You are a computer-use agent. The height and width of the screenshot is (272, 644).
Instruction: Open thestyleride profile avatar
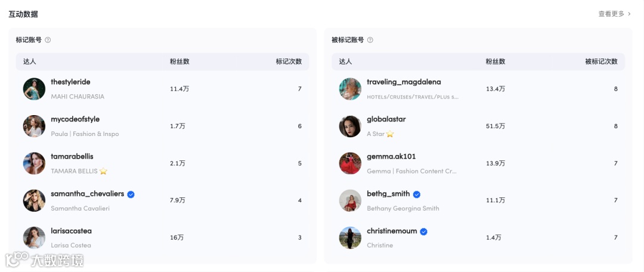(34, 89)
